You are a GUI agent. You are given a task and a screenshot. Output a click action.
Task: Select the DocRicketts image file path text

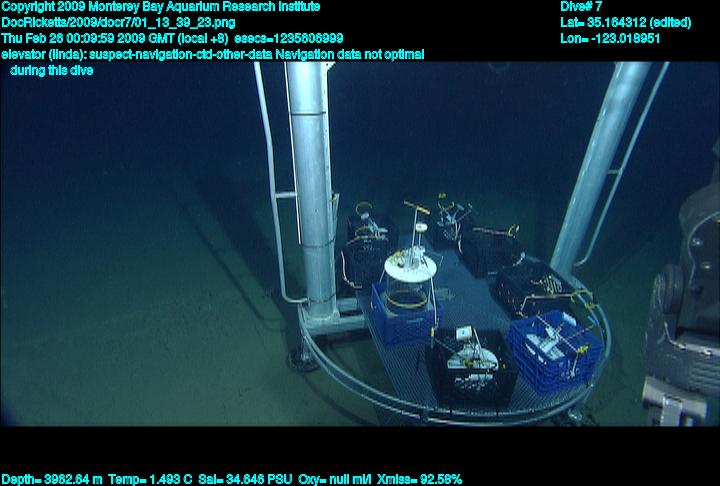(x=118, y=23)
